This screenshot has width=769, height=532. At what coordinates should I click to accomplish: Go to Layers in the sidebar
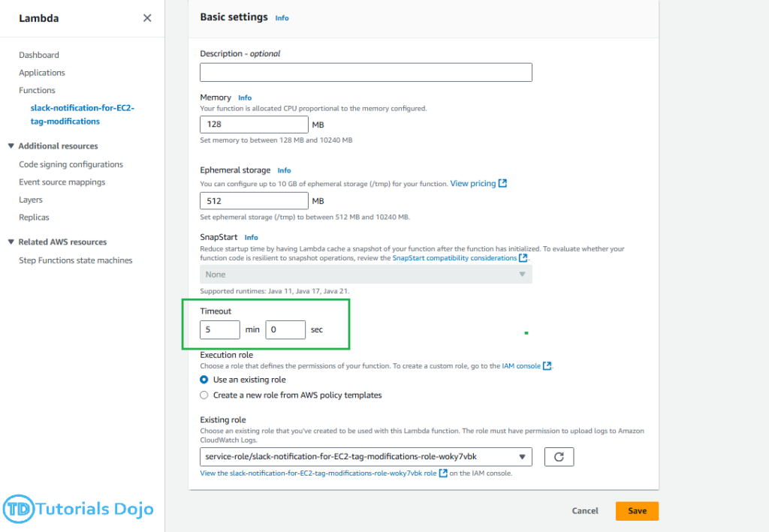tap(31, 200)
